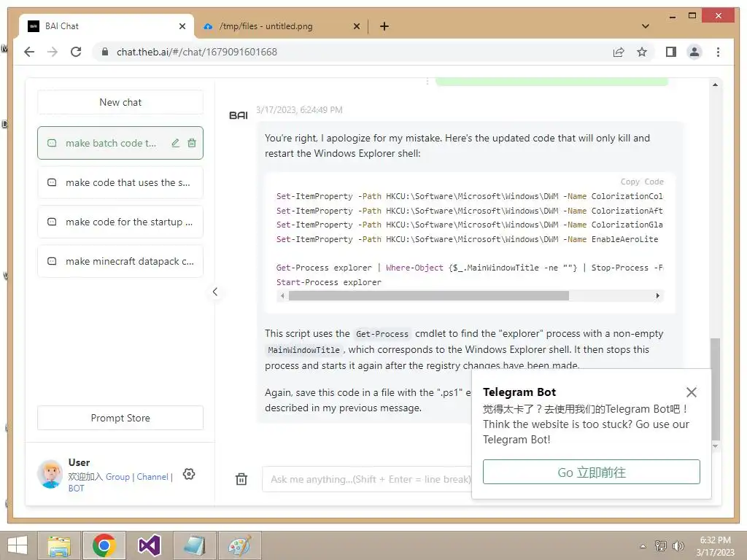The height and width of the screenshot is (560, 747).
Task: Click the code block scroll-right arrow
Action: pyautogui.click(x=658, y=296)
